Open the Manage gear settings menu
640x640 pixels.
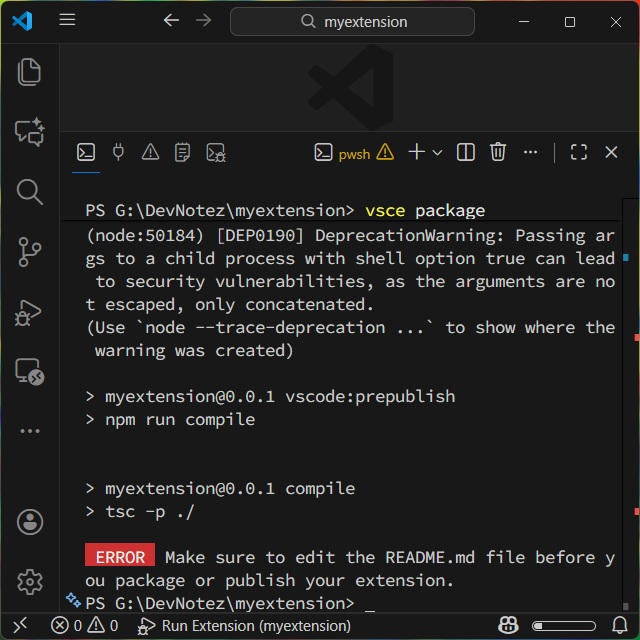pyautogui.click(x=29, y=581)
